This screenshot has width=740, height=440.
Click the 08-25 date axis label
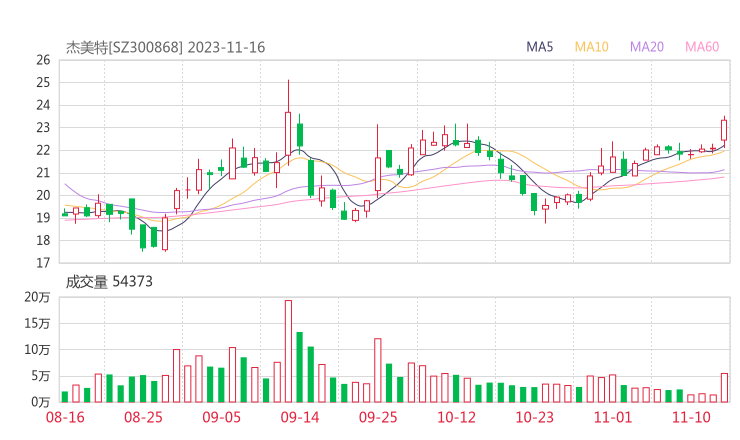[143, 417]
